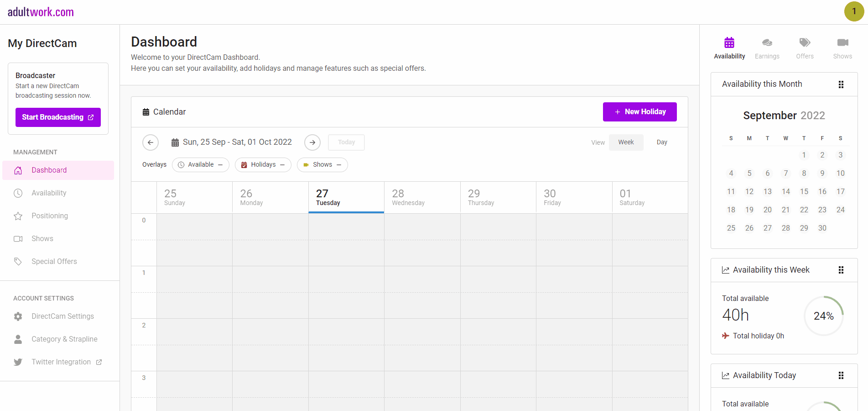Click the 24% weekly availability gauge
Image resolution: width=868 pixels, height=411 pixels.
[824, 316]
